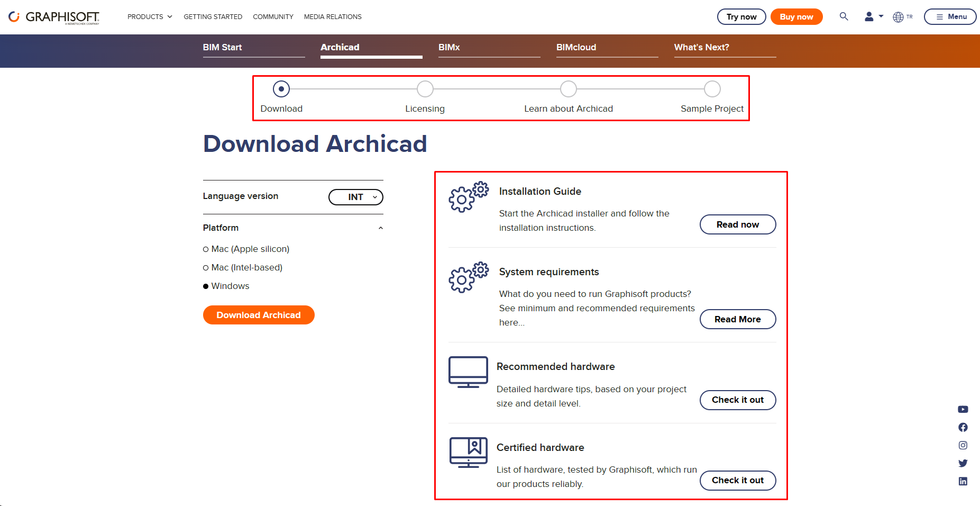Click Read now for Installation Guide
980x506 pixels.
click(x=738, y=224)
